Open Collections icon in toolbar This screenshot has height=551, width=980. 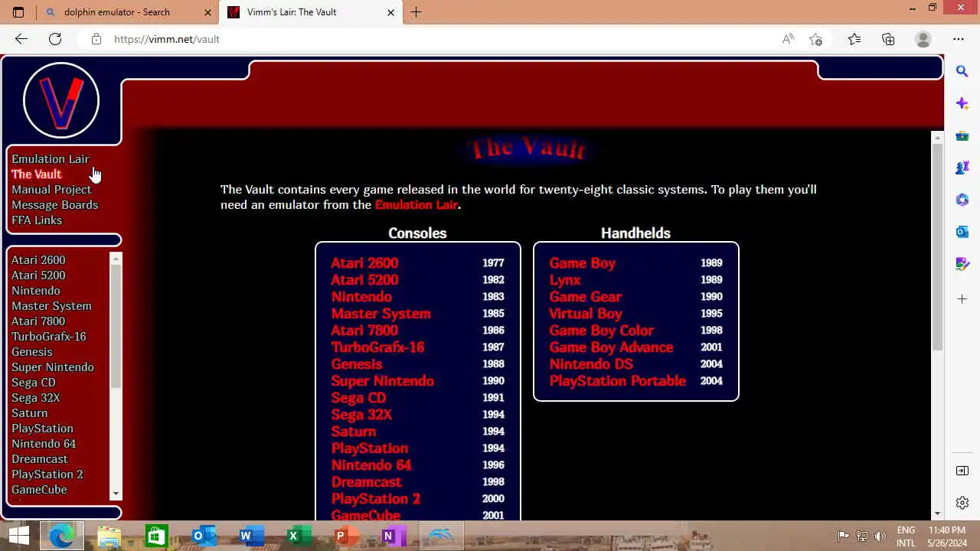888,39
